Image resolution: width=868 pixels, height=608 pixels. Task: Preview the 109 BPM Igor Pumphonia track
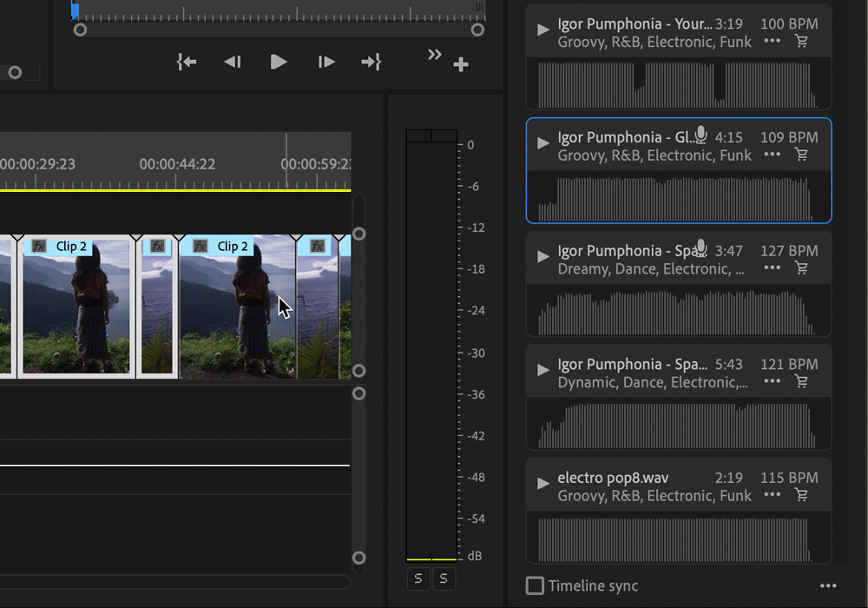coord(543,142)
